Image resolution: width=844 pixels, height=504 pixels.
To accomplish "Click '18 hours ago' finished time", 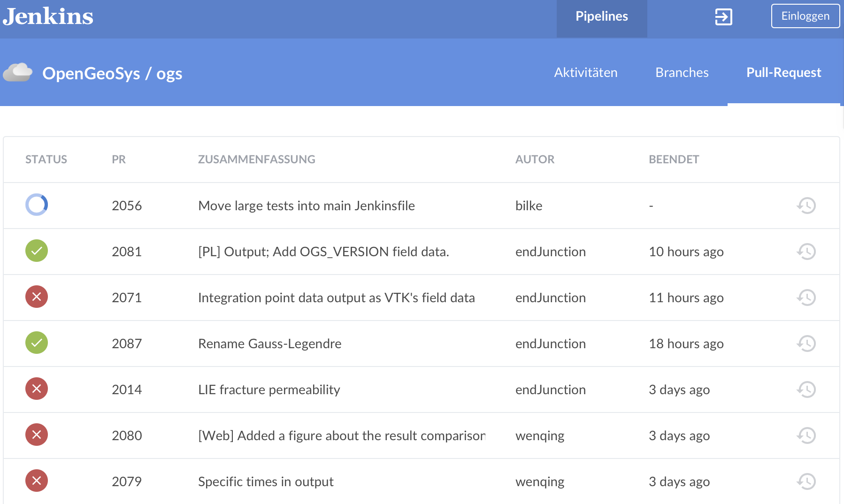I will tap(686, 344).
